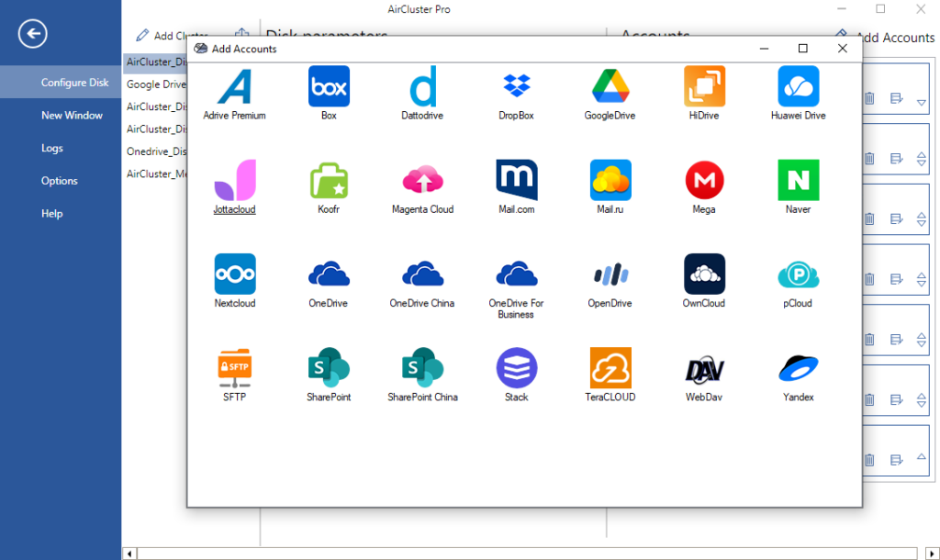Add a WebDav connection

click(x=704, y=371)
